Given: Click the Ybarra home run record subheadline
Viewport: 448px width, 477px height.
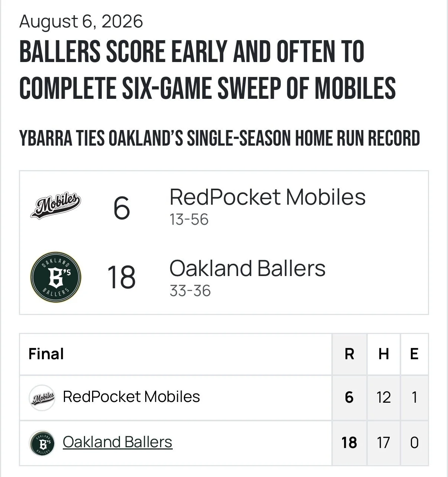Looking at the screenshot, I should click(x=220, y=138).
